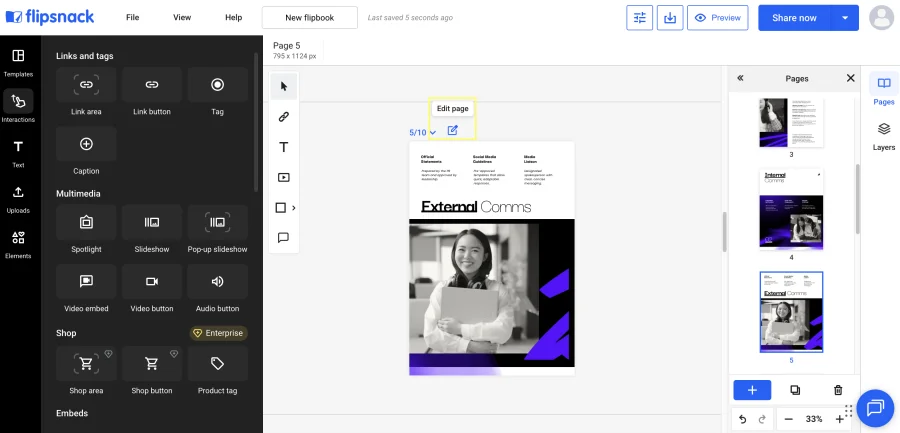Viewport: 900px width, 433px height.
Task: Insert a Slideshow element
Action: point(152,223)
